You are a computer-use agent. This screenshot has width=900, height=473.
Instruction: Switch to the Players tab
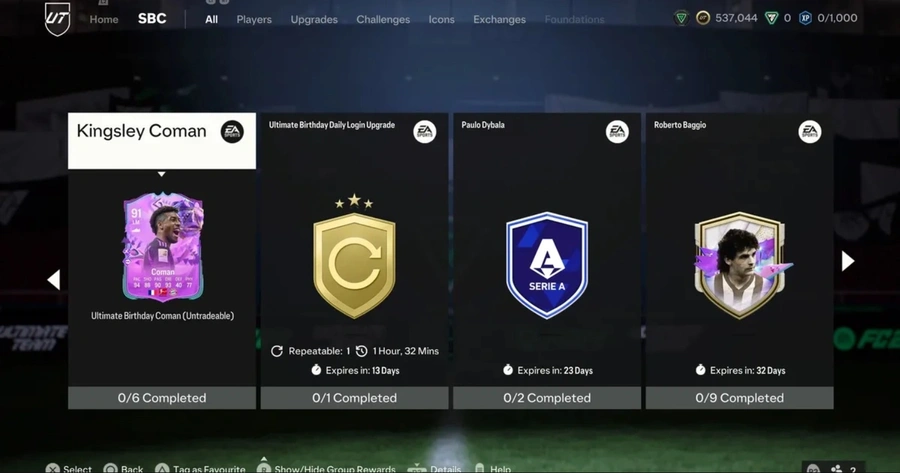click(x=254, y=19)
